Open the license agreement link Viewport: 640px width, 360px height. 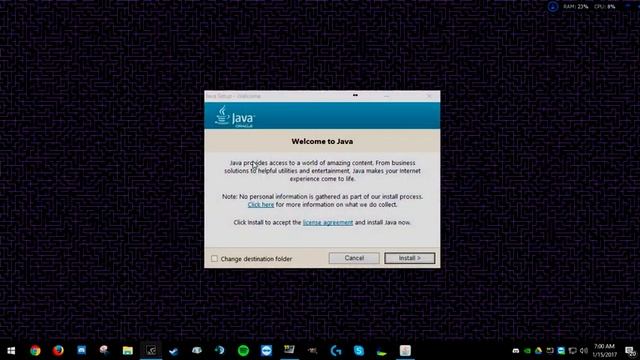(x=328, y=222)
